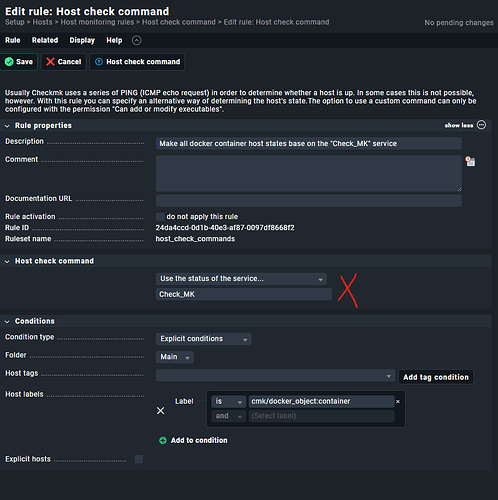Go to Host check command breadcrumb link
The image size is (498, 500).
click(179, 22)
